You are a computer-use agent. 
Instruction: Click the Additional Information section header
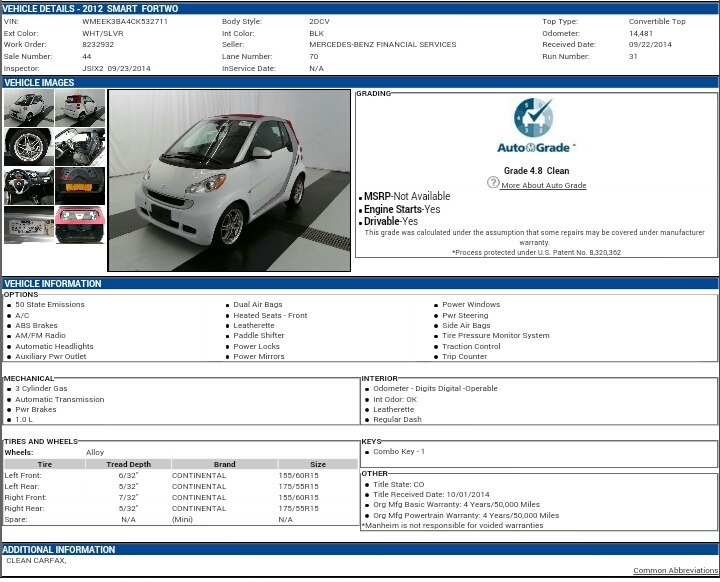click(59, 549)
